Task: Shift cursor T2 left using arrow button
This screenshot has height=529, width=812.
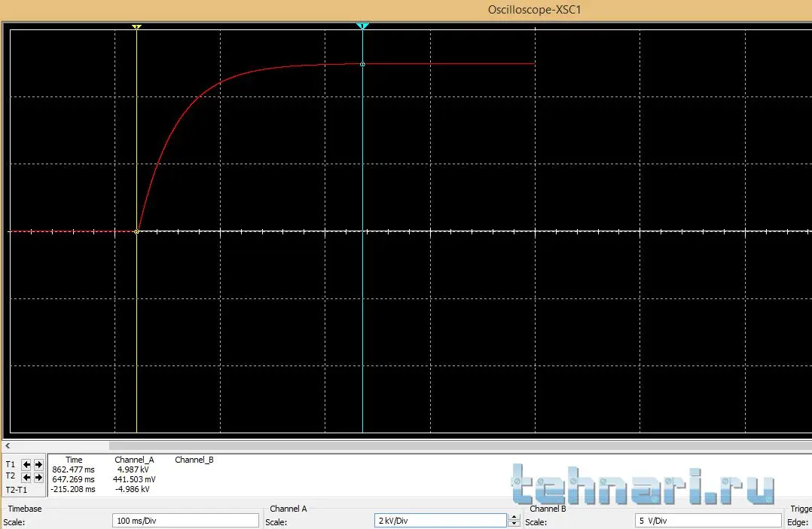Action: coord(26,477)
